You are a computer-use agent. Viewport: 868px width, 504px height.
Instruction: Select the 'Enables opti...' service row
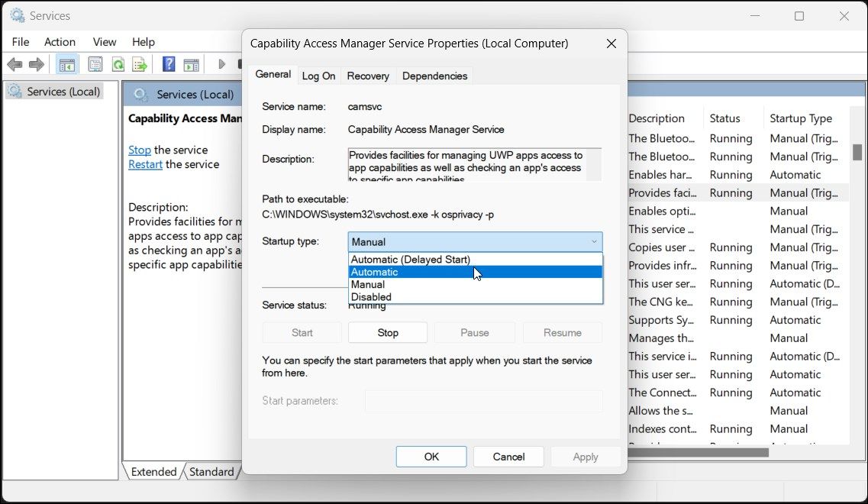coord(738,211)
